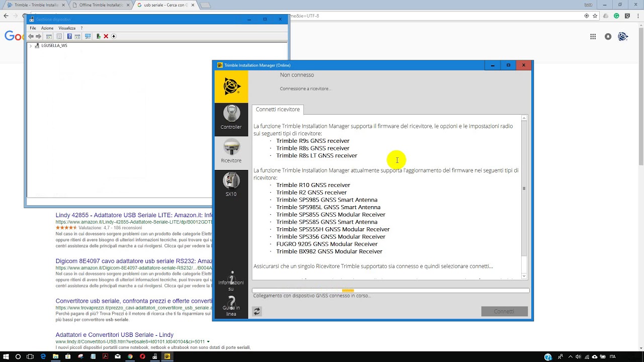
Task: Open Visualizza menu in Gestione dispositivi
Action: coord(67,28)
